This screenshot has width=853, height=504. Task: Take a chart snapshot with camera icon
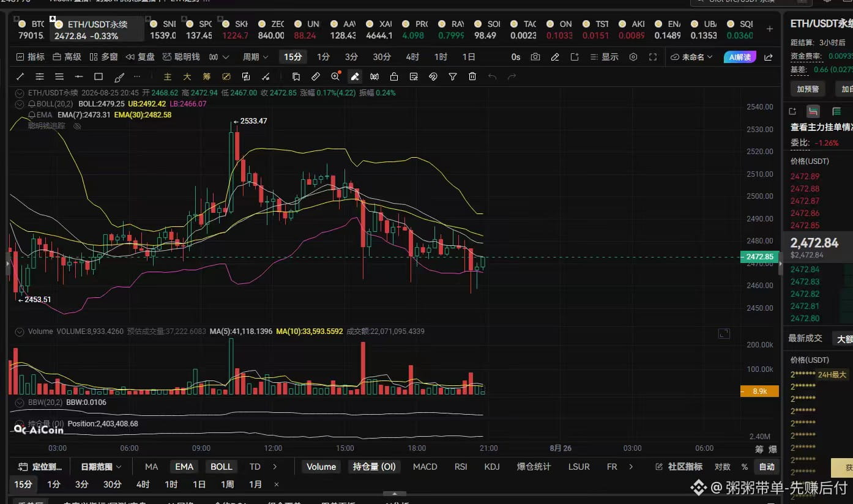[535, 57]
